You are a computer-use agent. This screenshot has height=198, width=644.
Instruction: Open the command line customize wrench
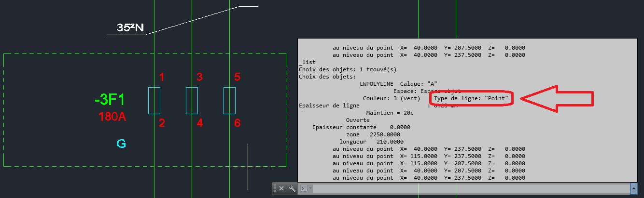click(292, 189)
